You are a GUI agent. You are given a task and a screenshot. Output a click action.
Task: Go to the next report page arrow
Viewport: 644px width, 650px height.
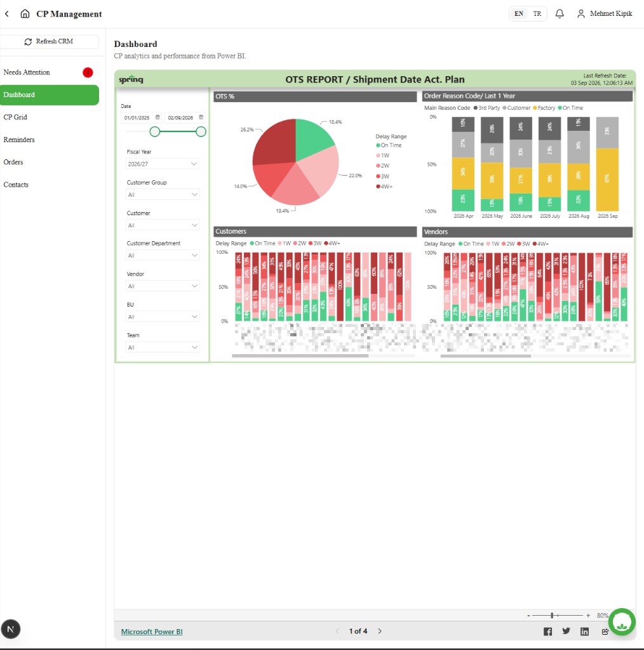380,631
